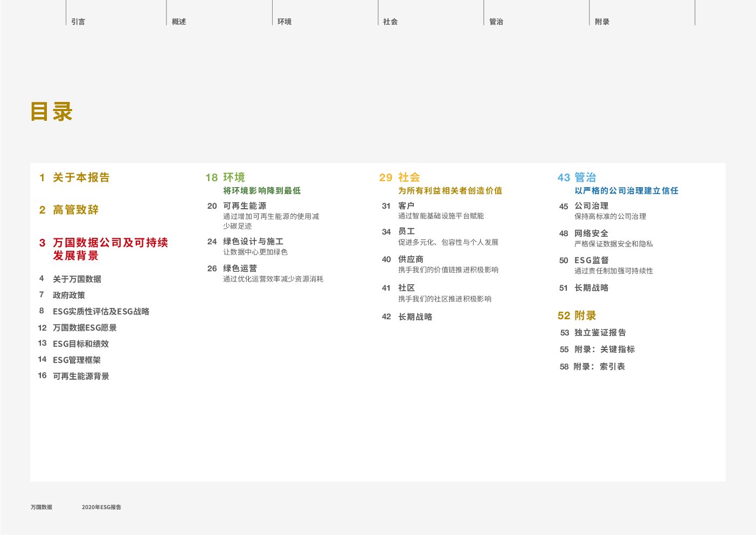756x535 pixels.
Task: Open the blue 43 管治 section heading
Action: 577,177
